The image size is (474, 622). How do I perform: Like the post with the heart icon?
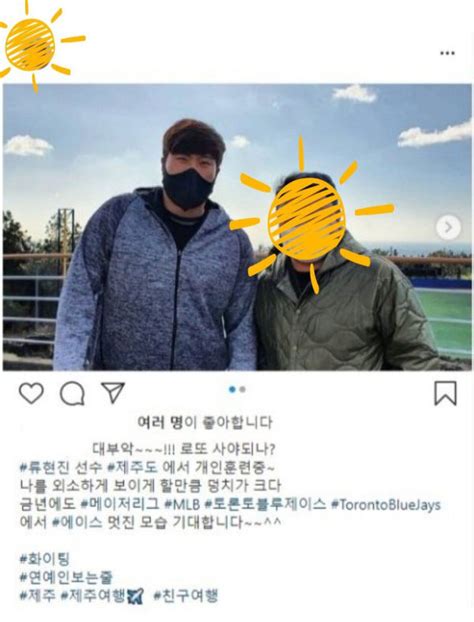click(x=31, y=394)
